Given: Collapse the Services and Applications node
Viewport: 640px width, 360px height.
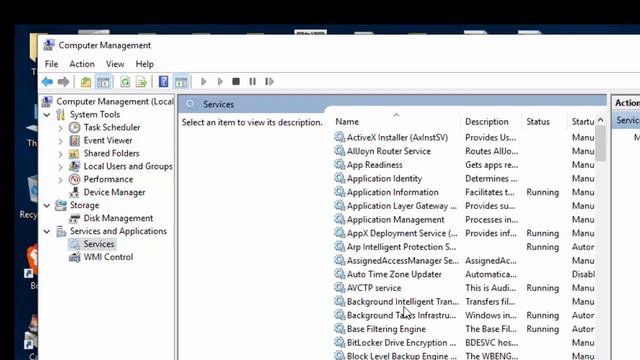Looking at the screenshot, I should point(47,231).
